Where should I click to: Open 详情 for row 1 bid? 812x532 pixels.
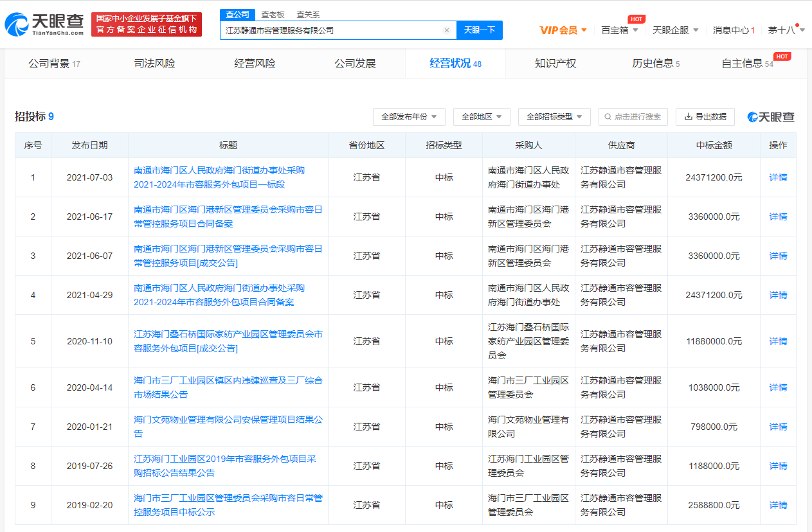(778, 177)
